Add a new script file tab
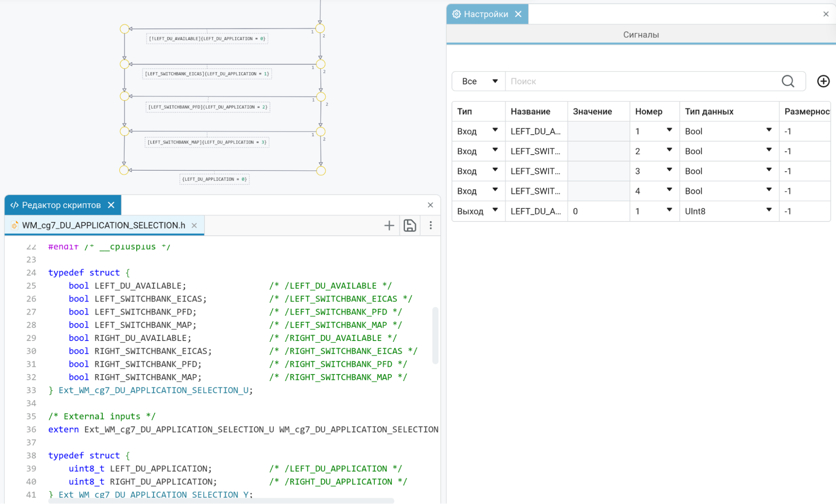The height and width of the screenshot is (504, 836). pos(389,226)
